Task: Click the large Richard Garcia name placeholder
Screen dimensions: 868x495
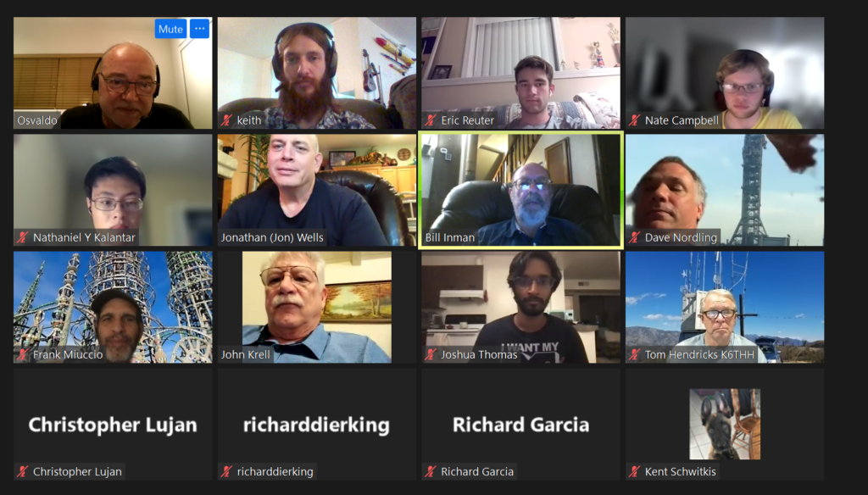Action: [x=521, y=425]
